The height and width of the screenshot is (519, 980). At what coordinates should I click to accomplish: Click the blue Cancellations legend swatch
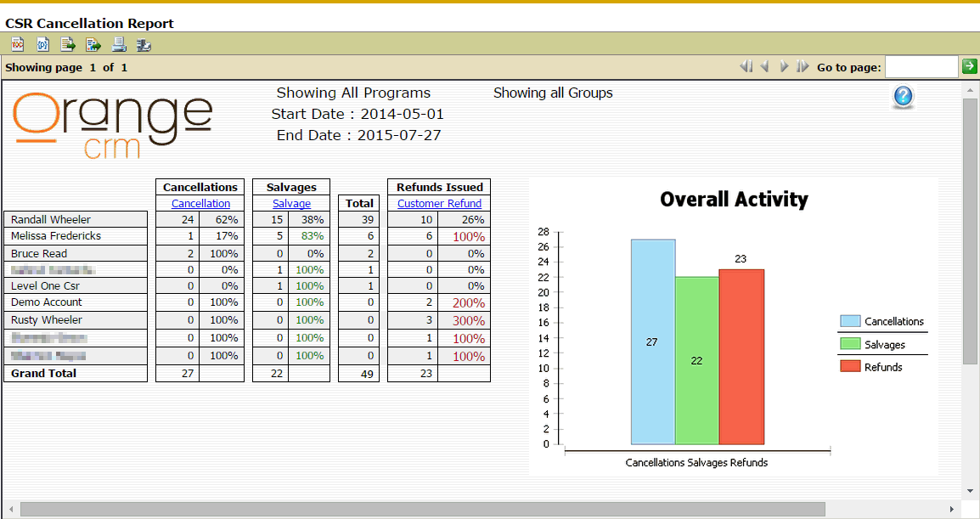[850, 321]
